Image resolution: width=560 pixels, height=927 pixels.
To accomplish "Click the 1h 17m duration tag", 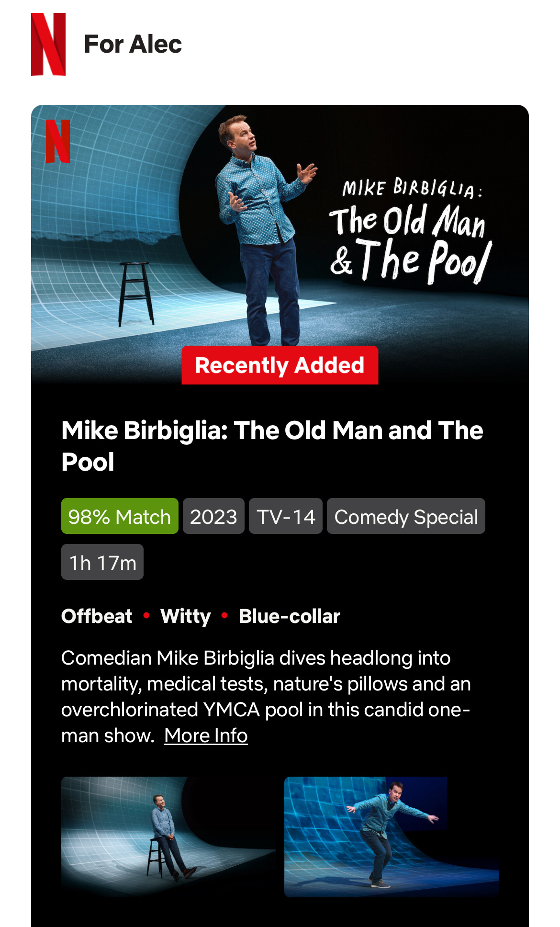I will (102, 562).
